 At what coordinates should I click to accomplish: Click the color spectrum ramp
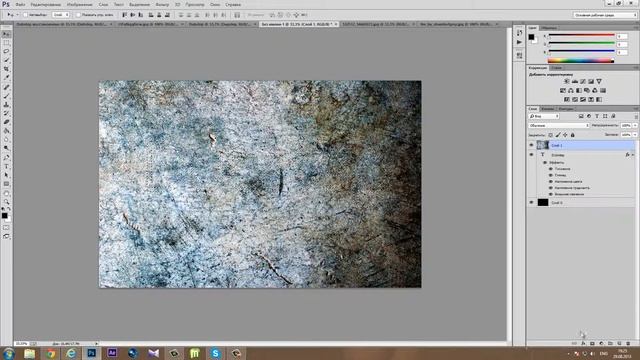(x=581, y=61)
